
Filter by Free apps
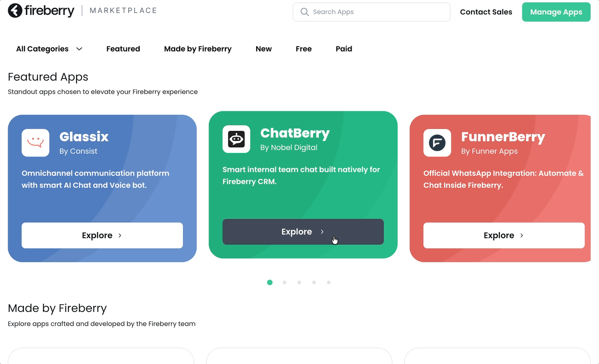[304, 49]
